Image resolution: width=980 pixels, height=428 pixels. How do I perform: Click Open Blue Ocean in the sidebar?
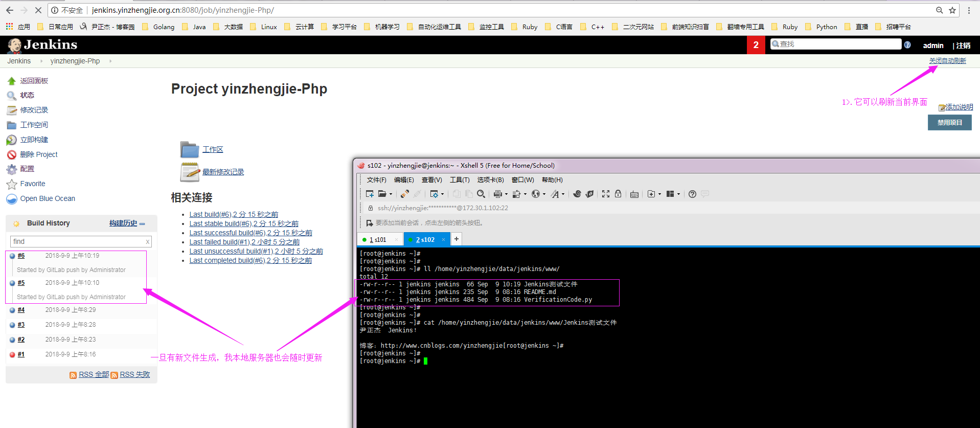pos(48,198)
